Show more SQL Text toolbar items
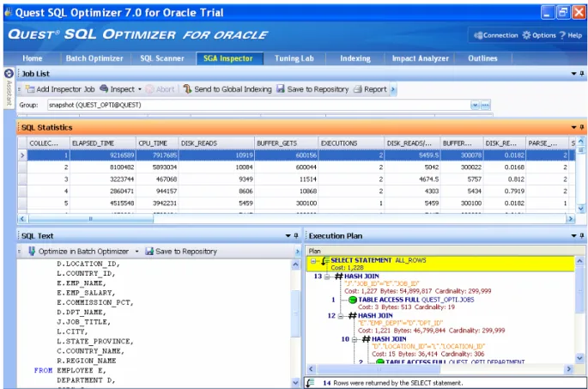Screen dimensions: 588x389 click(298, 252)
